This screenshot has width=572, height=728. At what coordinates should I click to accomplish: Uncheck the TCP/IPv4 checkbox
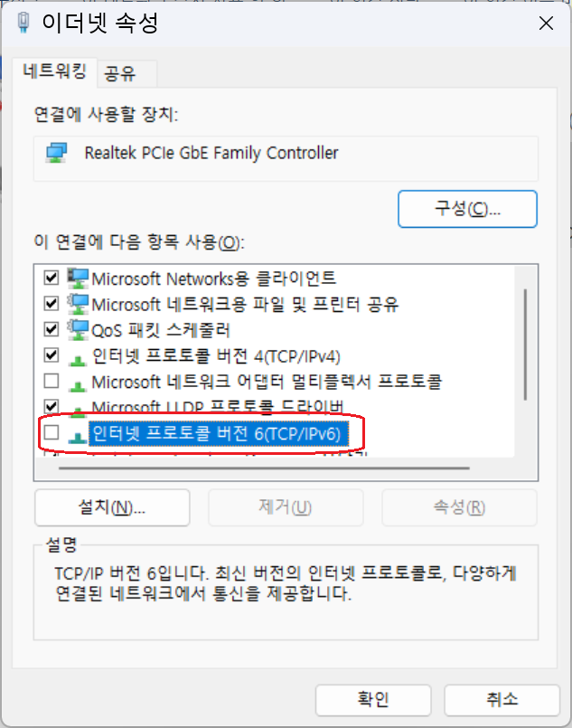click(x=51, y=355)
